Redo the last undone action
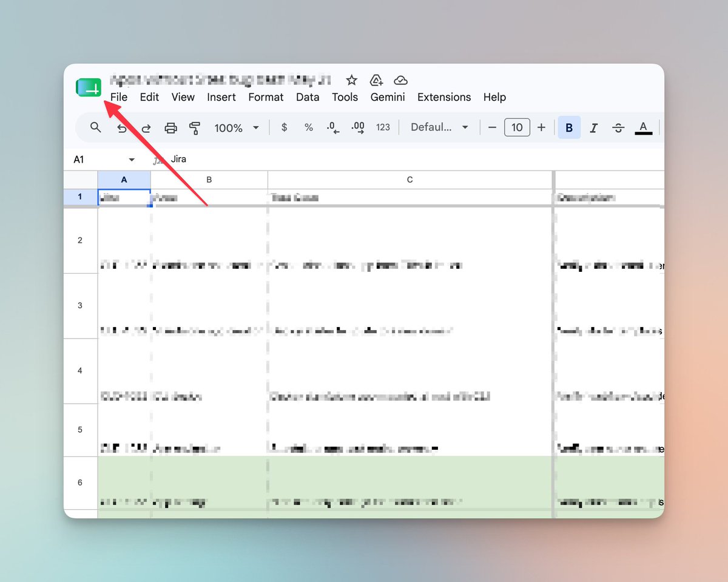Image resolution: width=728 pixels, height=582 pixels. coord(146,128)
